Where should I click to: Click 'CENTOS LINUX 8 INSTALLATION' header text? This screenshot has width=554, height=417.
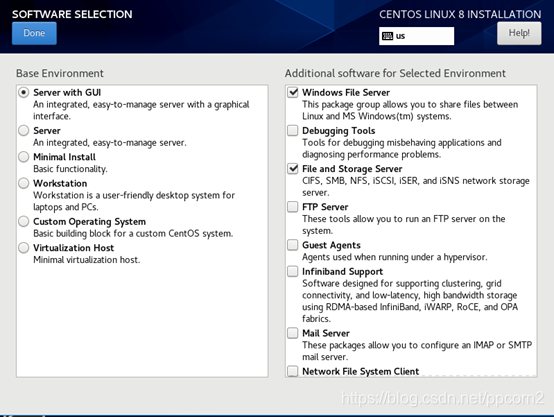tap(460, 14)
